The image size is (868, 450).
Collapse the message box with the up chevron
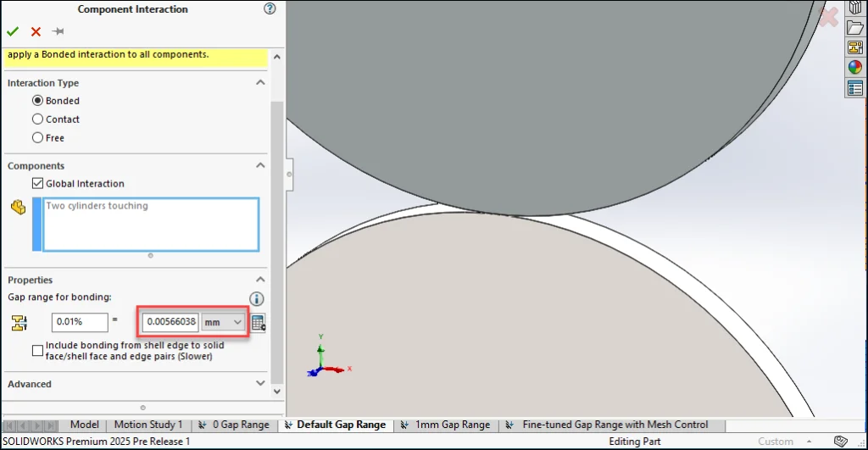tap(277, 57)
